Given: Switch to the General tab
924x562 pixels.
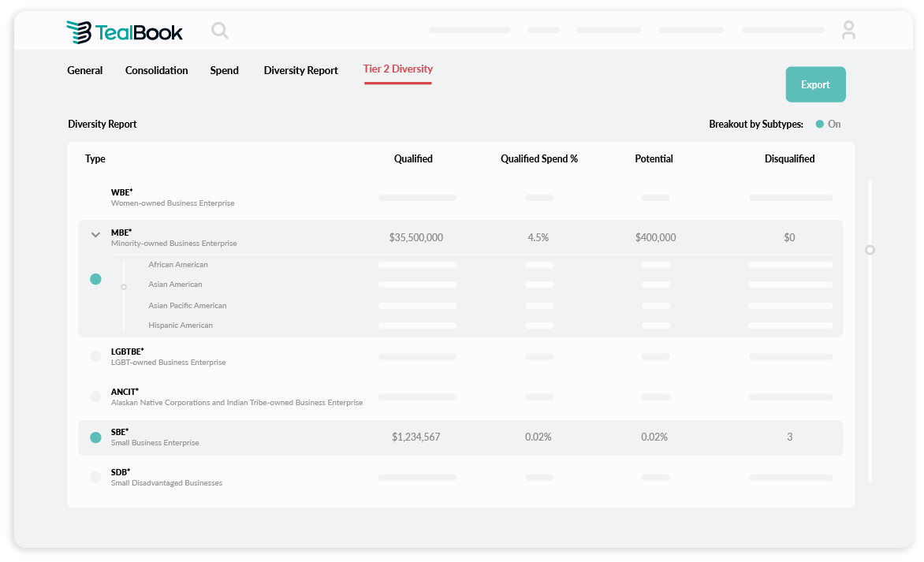Looking at the screenshot, I should (x=84, y=70).
